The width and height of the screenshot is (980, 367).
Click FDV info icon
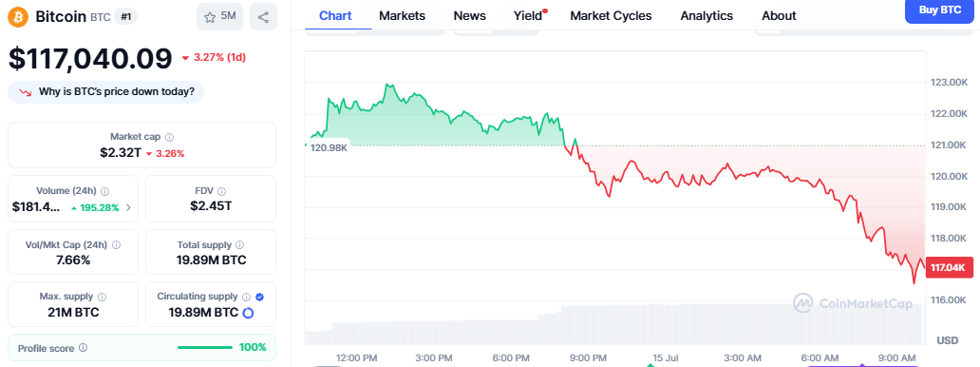(x=222, y=191)
